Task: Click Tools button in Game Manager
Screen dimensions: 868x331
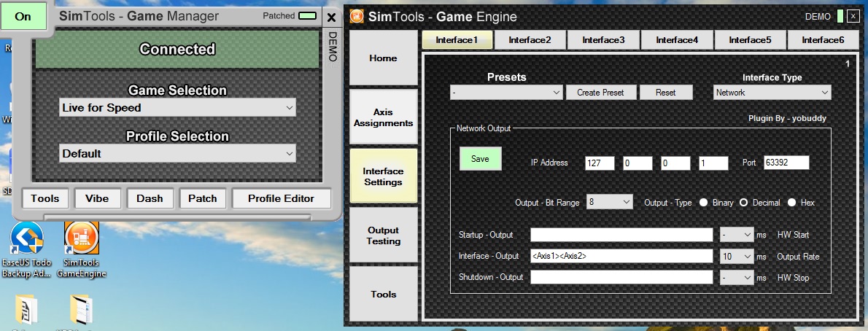Action: pos(44,199)
